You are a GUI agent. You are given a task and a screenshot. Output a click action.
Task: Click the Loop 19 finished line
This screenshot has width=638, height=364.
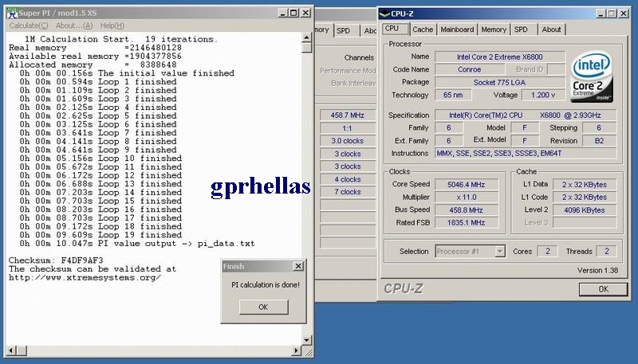(100, 235)
